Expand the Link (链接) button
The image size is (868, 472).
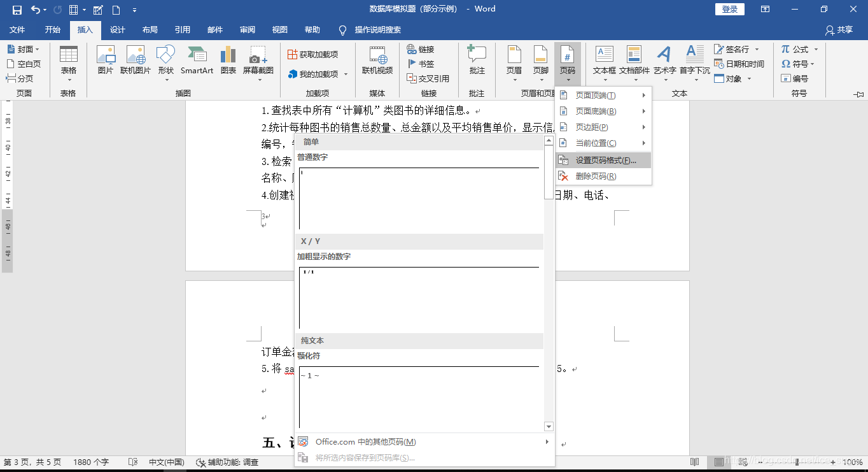pyautogui.click(x=421, y=49)
